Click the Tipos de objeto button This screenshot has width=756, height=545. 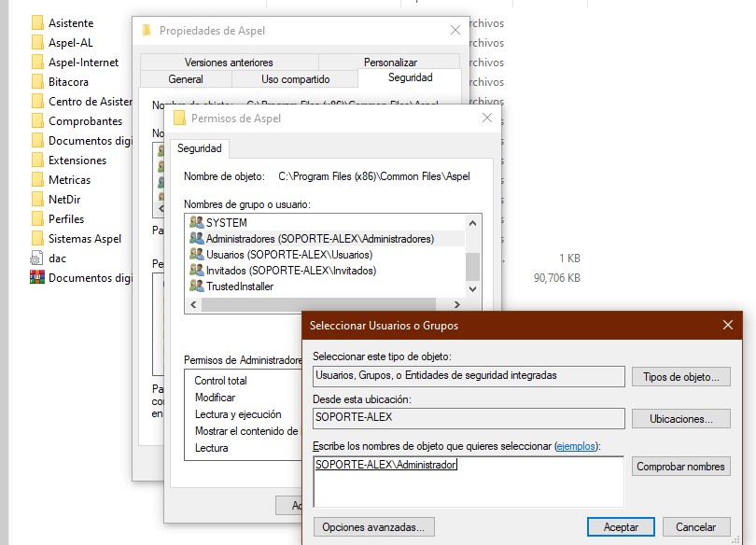click(680, 377)
